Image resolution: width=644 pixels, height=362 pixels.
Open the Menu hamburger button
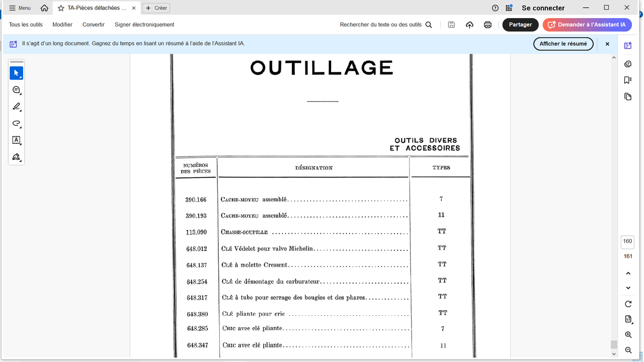point(20,8)
